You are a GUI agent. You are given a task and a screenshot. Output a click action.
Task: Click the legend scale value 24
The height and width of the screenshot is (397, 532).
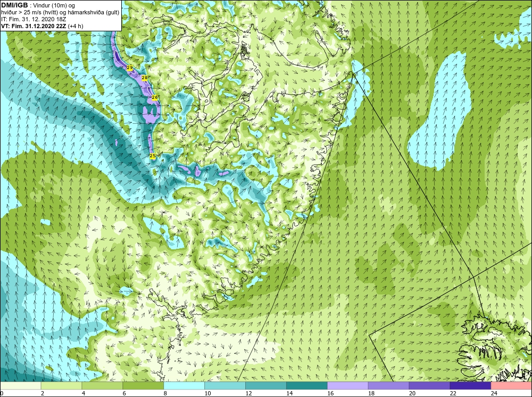coord(494,393)
